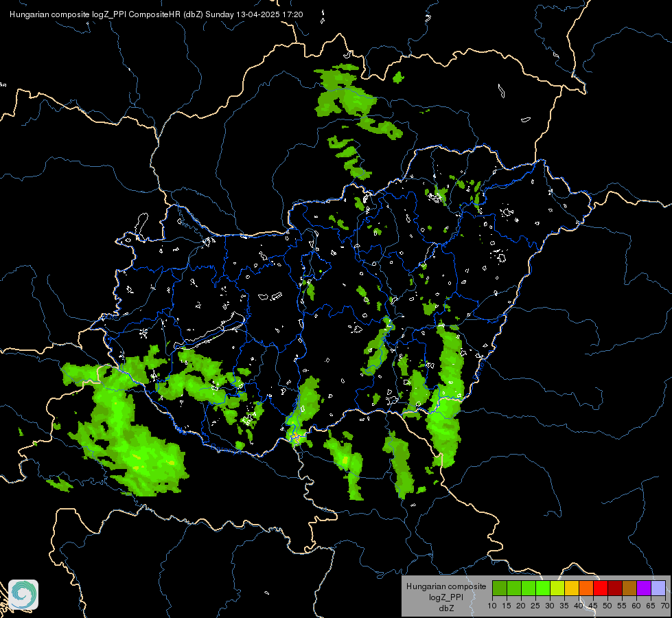Click the legend scale value '30'

pos(550,606)
